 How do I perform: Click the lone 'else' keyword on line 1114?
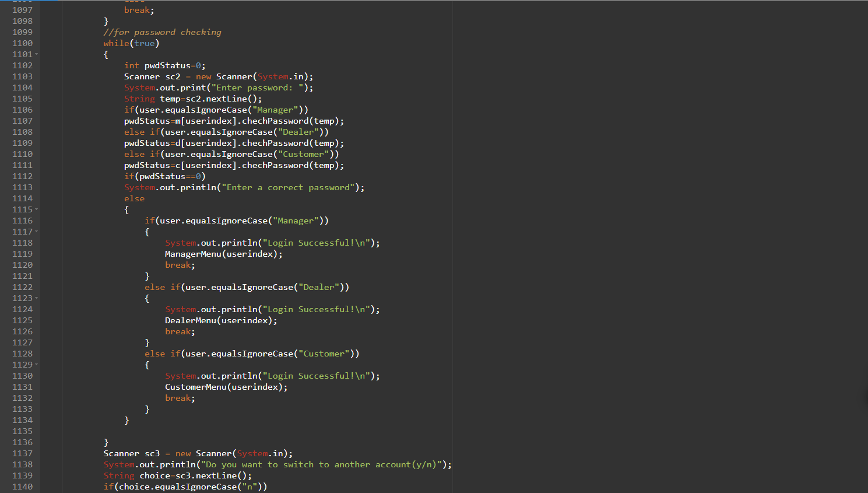[x=134, y=198]
